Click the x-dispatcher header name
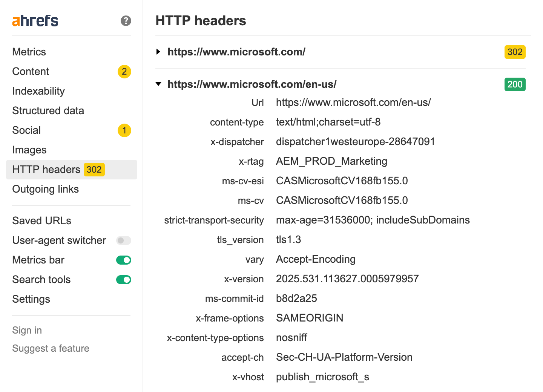Viewport: 543px width, 392px height. coord(237,142)
